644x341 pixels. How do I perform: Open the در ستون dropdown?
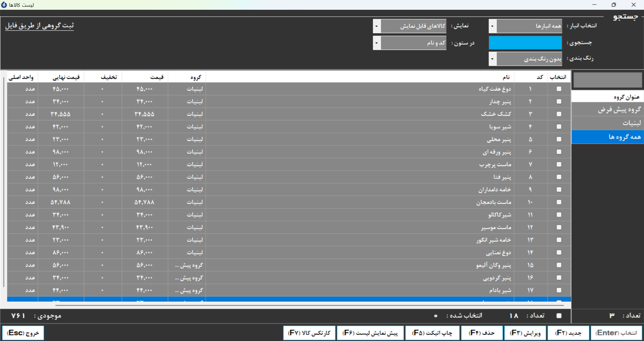[x=377, y=43]
